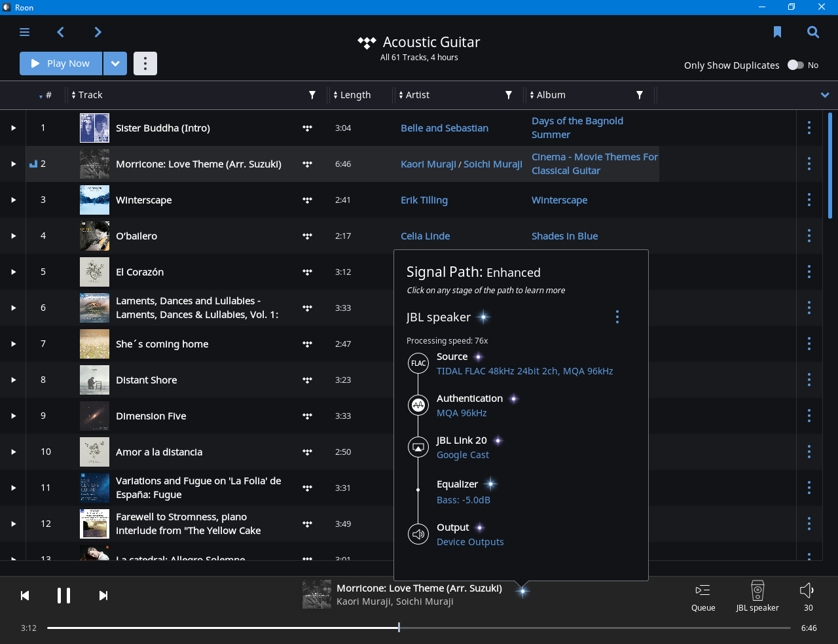The height and width of the screenshot is (644, 838).
Task: Play track El Corazón row arrow
Action: 13,272
